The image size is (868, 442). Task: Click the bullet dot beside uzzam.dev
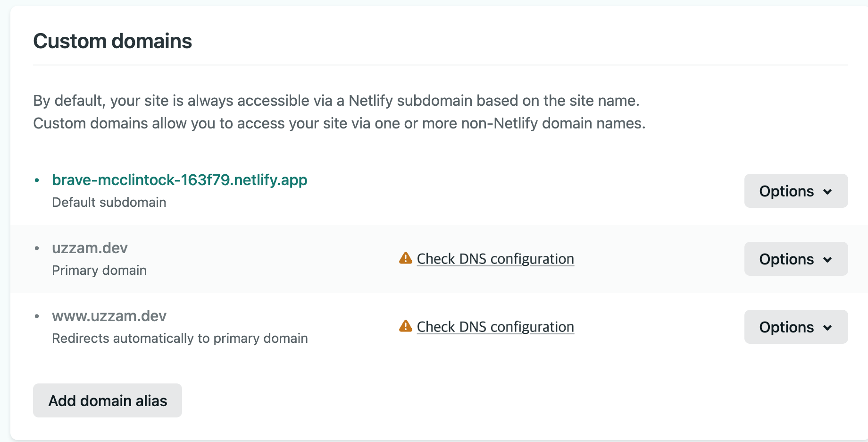pos(37,248)
